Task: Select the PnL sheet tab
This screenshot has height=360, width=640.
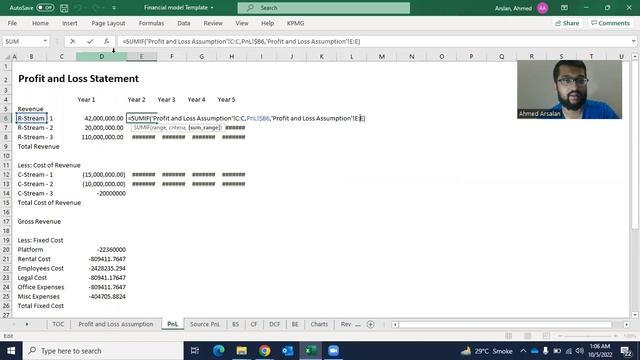Action: [172, 324]
